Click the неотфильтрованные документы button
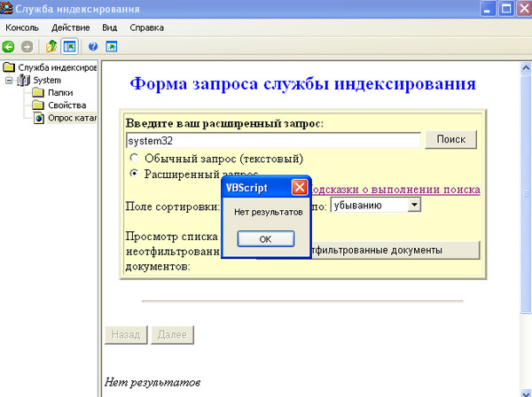532x397 pixels. [395, 250]
